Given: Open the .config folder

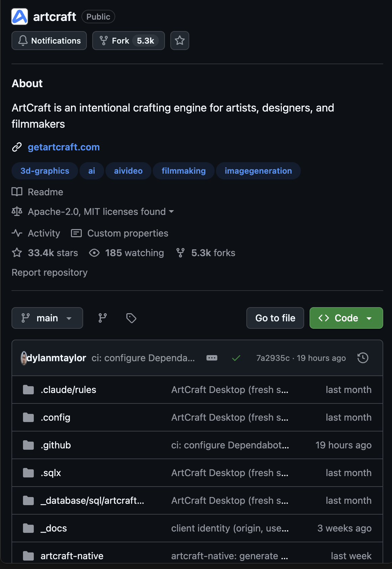Looking at the screenshot, I should click(55, 417).
